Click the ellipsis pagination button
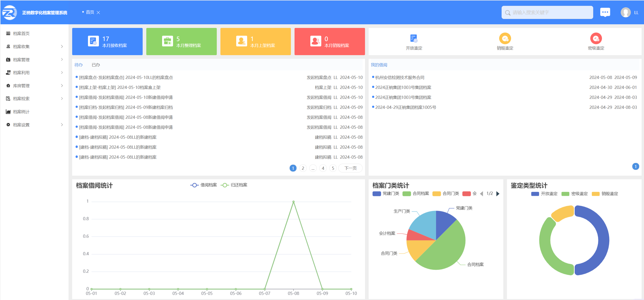644x300 pixels. pyautogui.click(x=313, y=168)
